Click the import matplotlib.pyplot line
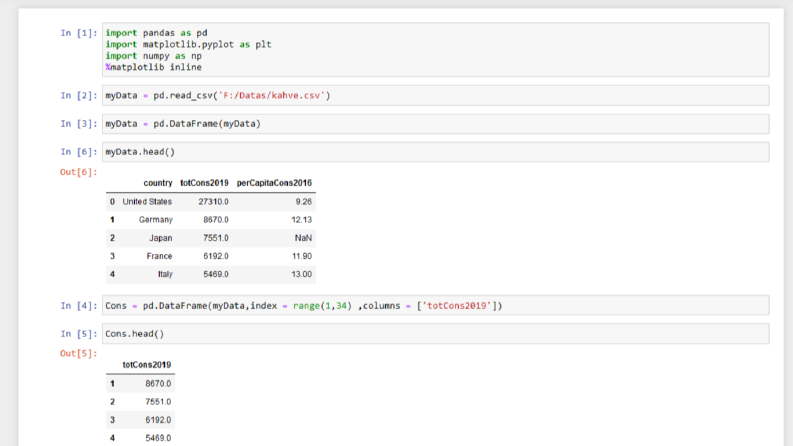The image size is (793, 446). (x=188, y=44)
